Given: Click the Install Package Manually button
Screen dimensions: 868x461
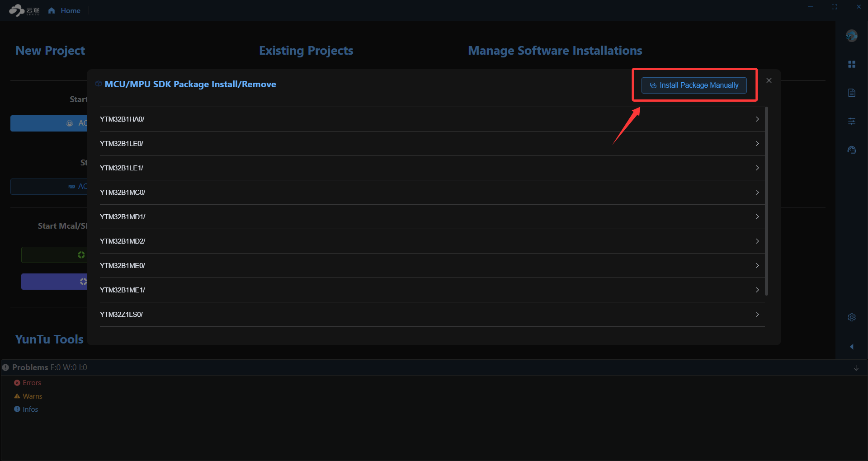Looking at the screenshot, I should click(x=694, y=85).
